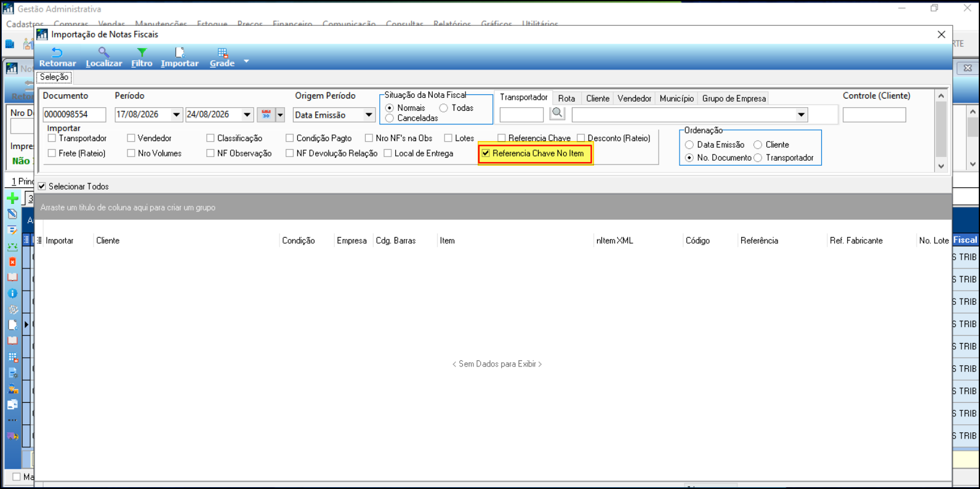The height and width of the screenshot is (489, 980).
Task: Click the blue info icon in background sidebar
Action: (12, 294)
